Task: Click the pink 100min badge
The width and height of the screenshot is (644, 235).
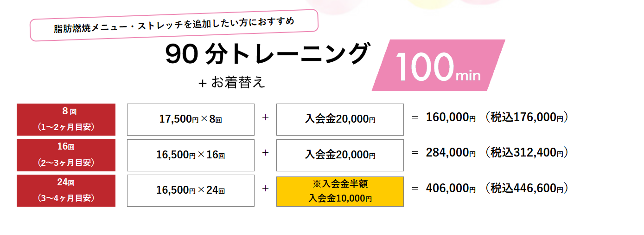Action: click(438, 66)
